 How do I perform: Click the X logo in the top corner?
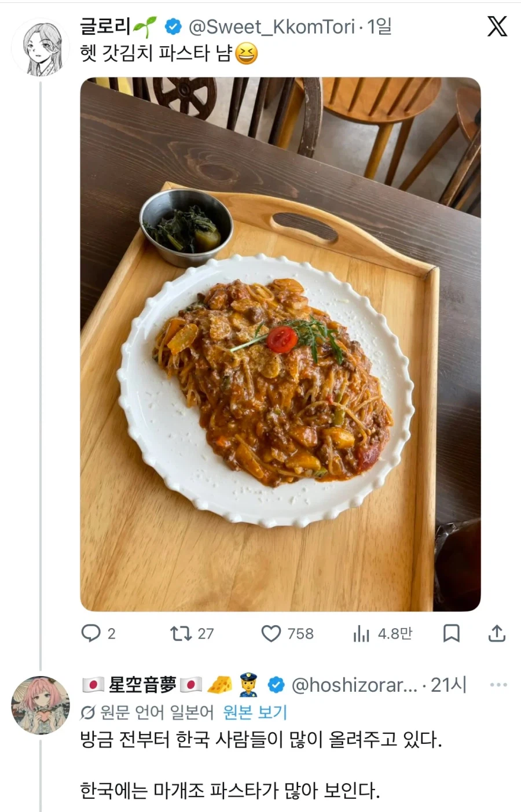(498, 27)
